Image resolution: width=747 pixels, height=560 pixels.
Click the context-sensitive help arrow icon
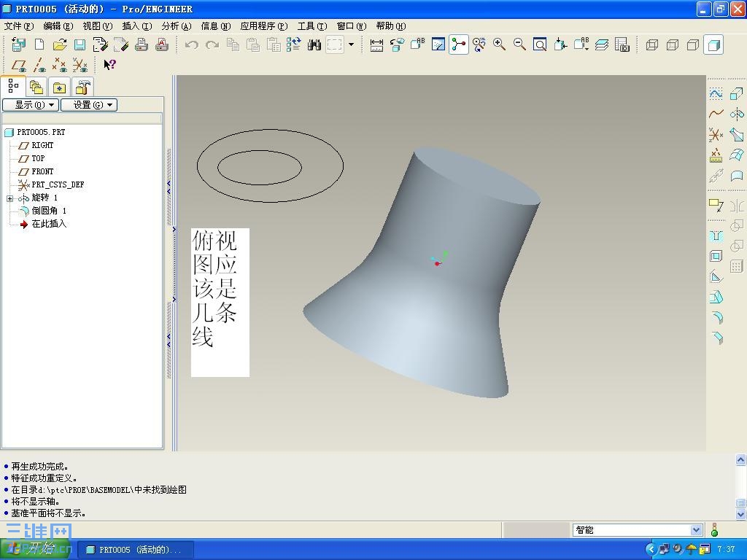click(109, 64)
